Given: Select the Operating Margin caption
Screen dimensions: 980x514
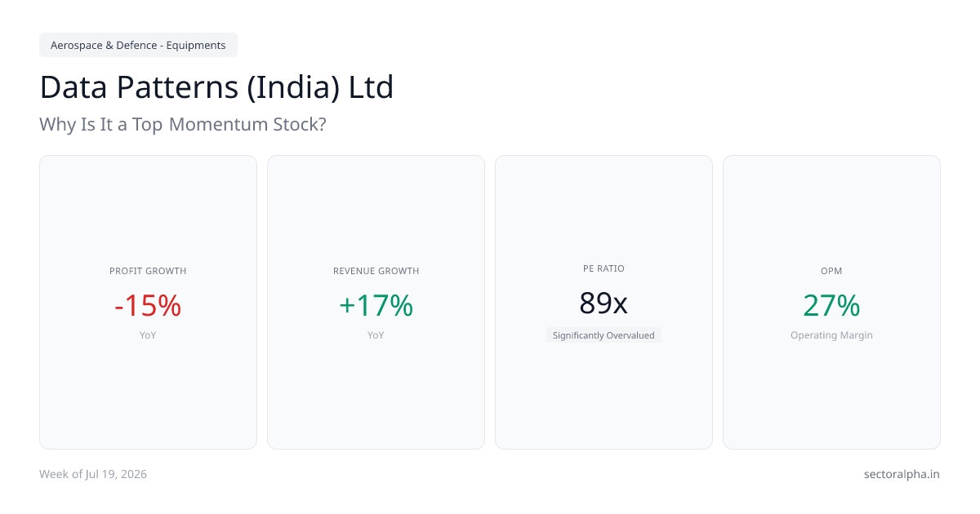Looking at the screenshot, I should coord(831,335).
